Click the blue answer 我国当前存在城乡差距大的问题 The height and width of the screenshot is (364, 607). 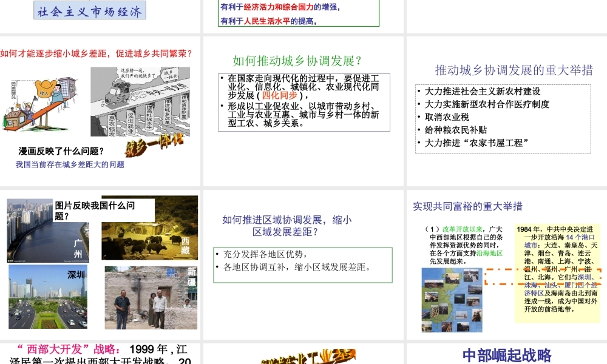(70, 165)
